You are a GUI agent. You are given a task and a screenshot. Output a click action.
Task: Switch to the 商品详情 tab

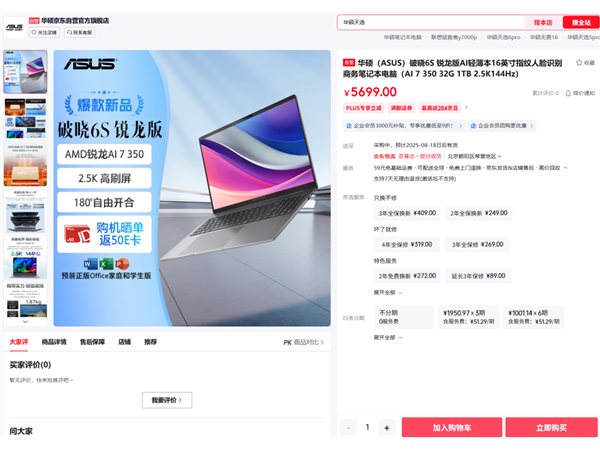click(x=54, y=342)
